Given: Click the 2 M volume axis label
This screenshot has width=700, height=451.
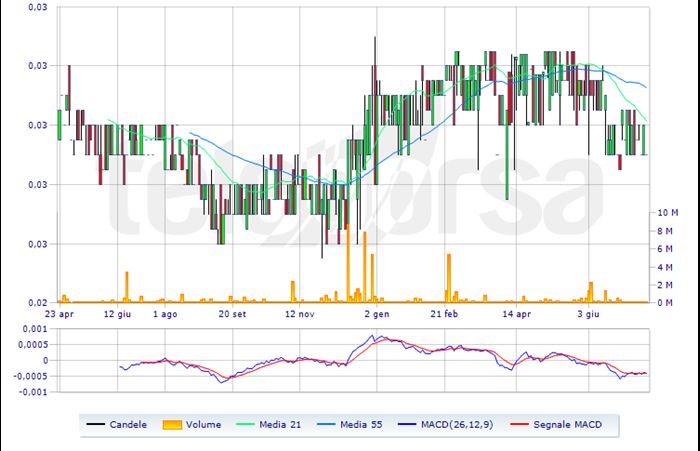Looking at the screenshot, I should tap(665, 285).
